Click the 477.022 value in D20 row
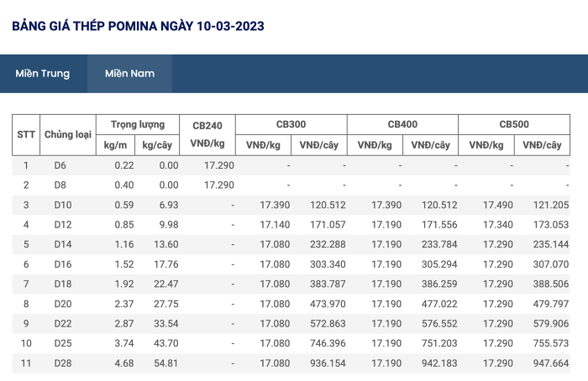 439,304
